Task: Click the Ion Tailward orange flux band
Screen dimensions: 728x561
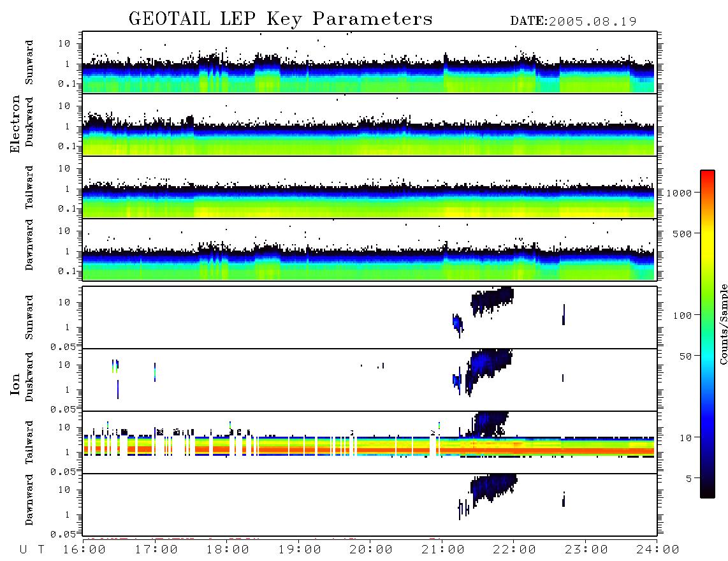Action: (x=370, y=449)
